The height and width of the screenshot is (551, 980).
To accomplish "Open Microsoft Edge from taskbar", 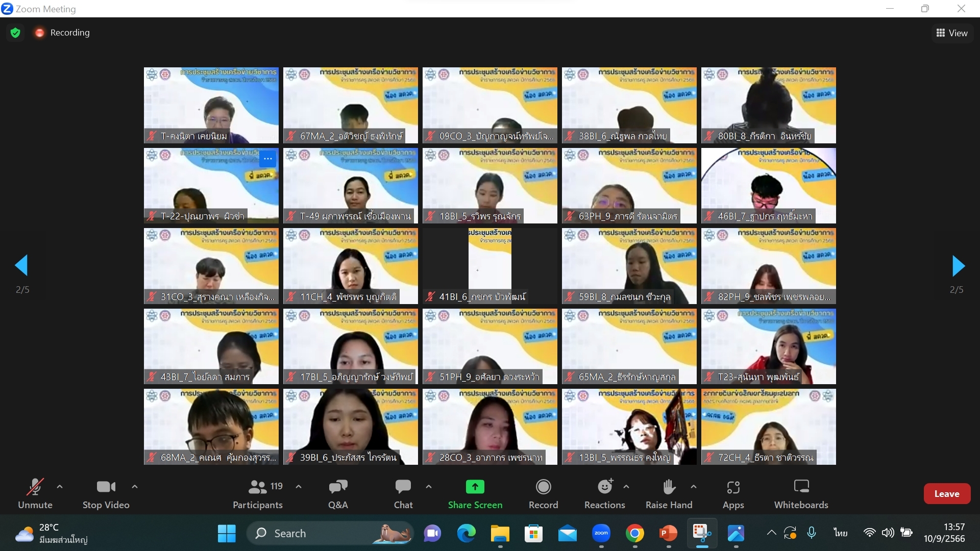I will pyautogui.click(x=466, y=534).
